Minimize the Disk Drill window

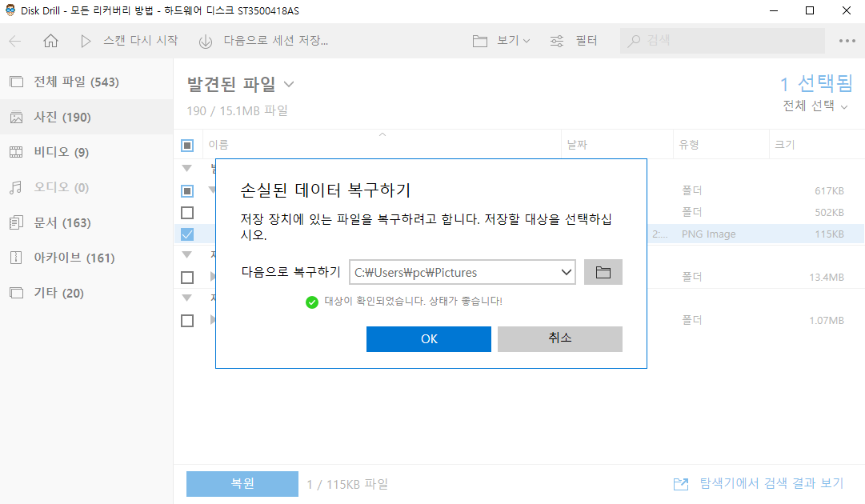tap(774, 10)
